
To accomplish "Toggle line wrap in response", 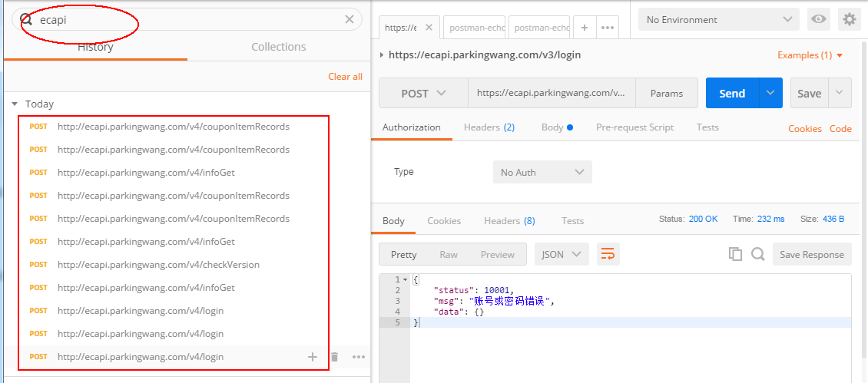I will pyautogui.click(x=608, y=255).
